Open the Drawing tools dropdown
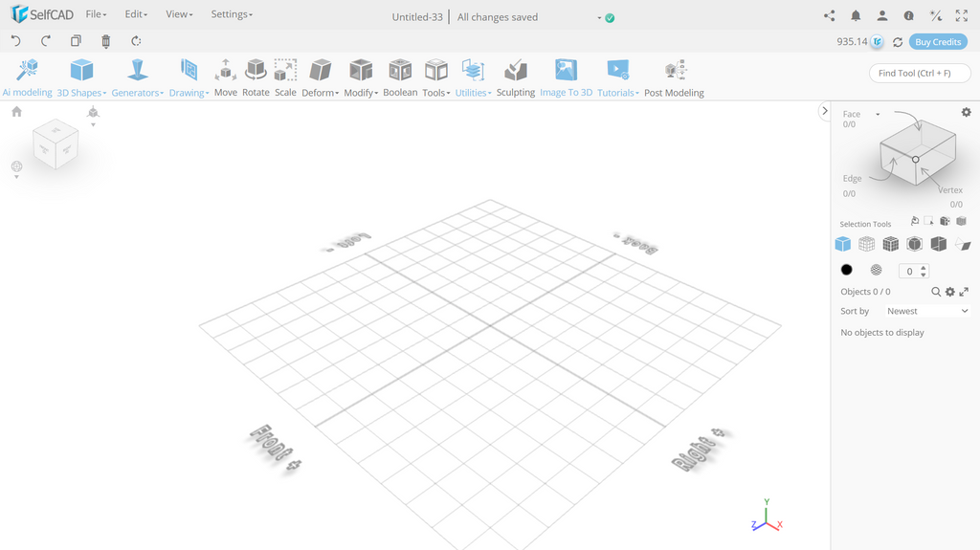This screenshot has width=980, height=550. coord(189,78)
